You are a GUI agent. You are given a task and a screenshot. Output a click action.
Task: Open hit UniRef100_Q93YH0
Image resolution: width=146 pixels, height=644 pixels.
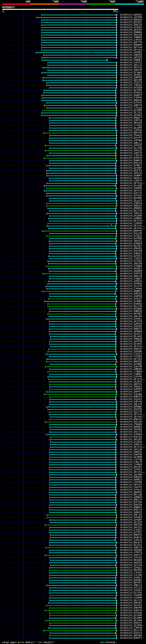pyautogui.click(x=131, y=30)
